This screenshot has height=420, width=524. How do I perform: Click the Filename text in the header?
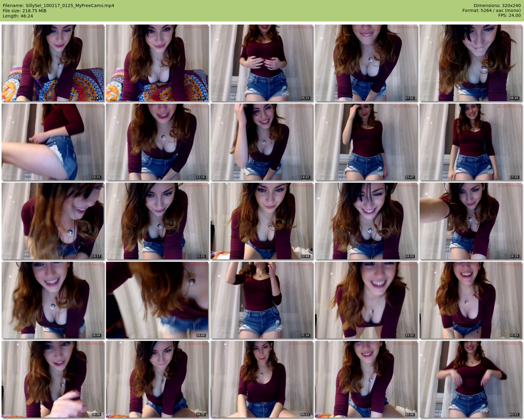point(58,6)
